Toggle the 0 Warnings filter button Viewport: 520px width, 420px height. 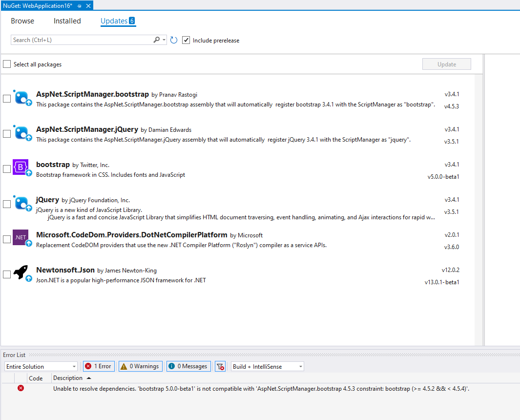[141, 366]
